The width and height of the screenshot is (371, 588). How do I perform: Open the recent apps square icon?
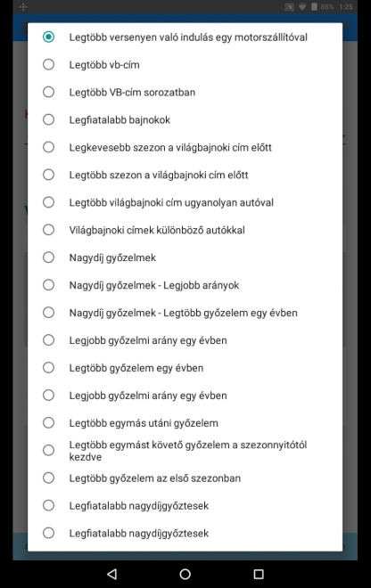259,574
